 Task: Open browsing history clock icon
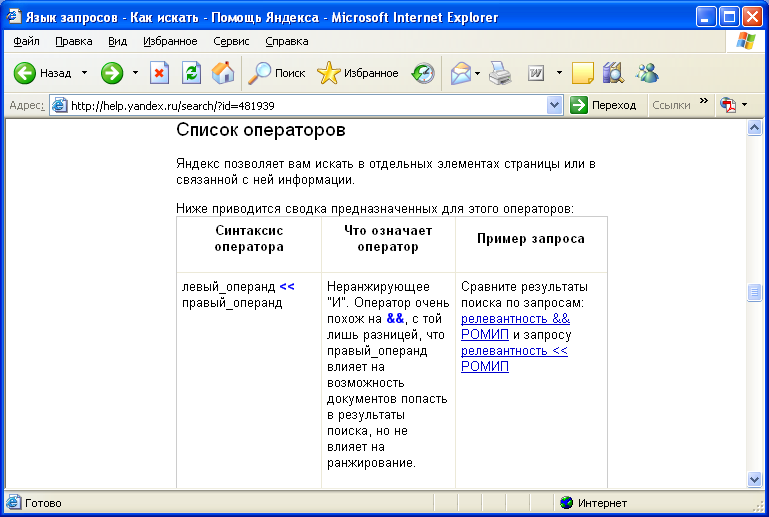[423, 74]
